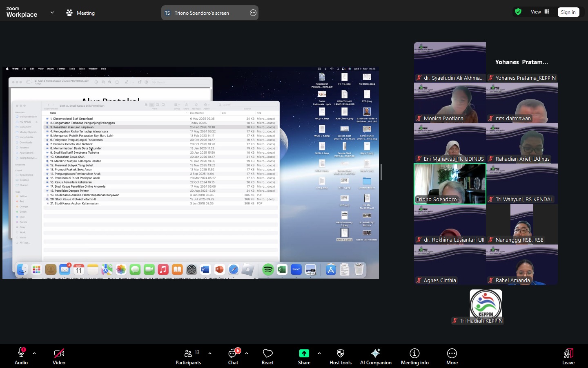Screen dimensions: 588x368
Task: Expand the audio settings arrow
Action: (x=34, y=353)
